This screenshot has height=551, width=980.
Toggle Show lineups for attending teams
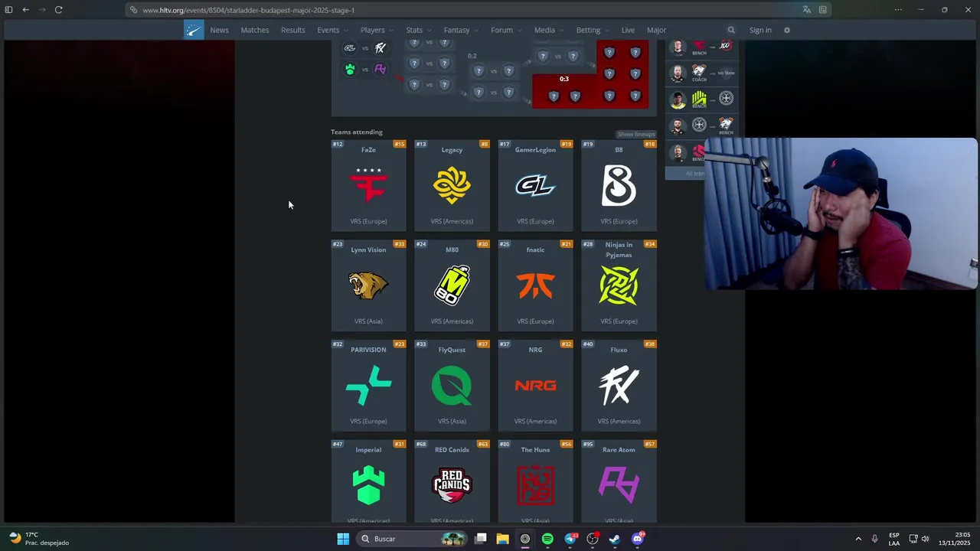pyautogui.click(x=636, y=134)
